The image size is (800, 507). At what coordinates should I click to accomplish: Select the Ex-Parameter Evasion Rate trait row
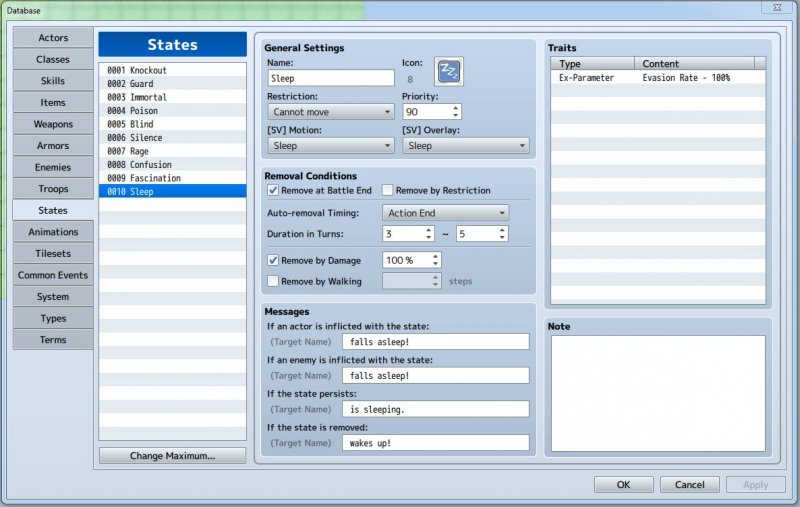coord(658,78)
